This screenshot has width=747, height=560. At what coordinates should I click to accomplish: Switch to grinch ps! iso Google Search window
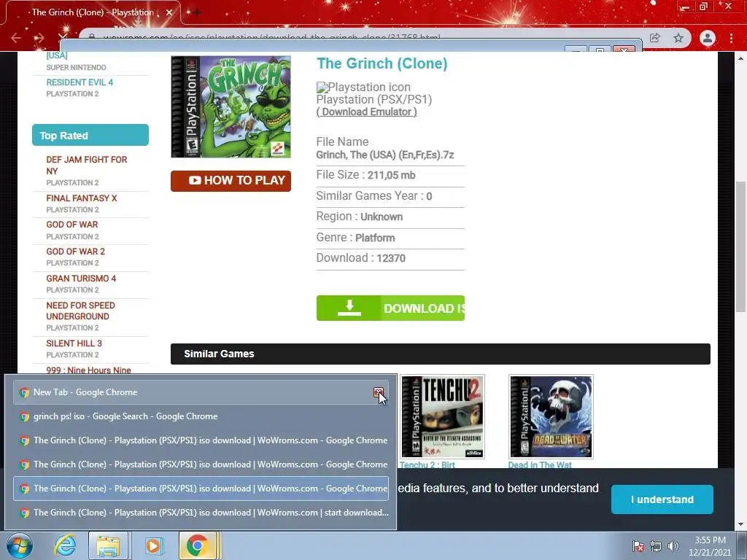coord(201,416)
